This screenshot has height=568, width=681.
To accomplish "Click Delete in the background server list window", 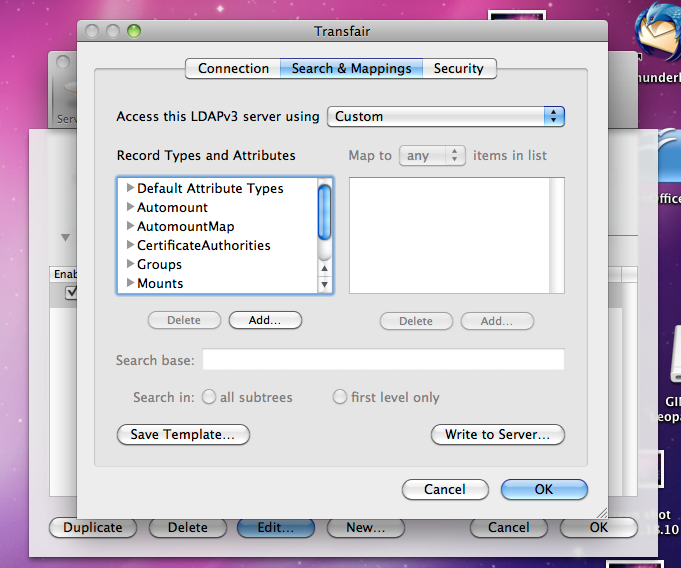I will pos(188,528).
